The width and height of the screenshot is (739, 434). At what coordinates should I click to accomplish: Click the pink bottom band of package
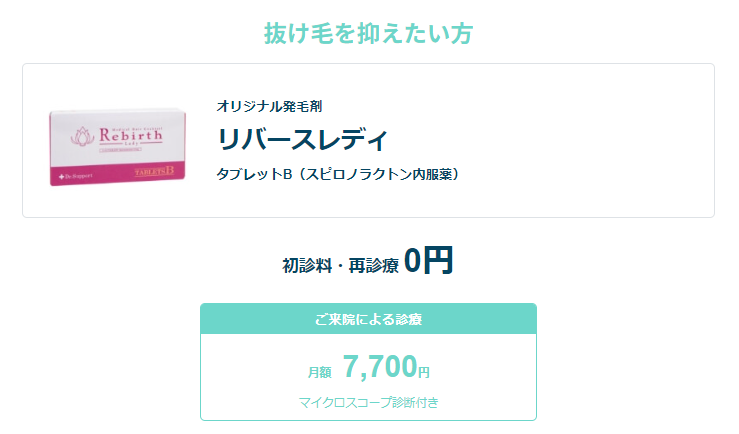click(x=117, y=175)
